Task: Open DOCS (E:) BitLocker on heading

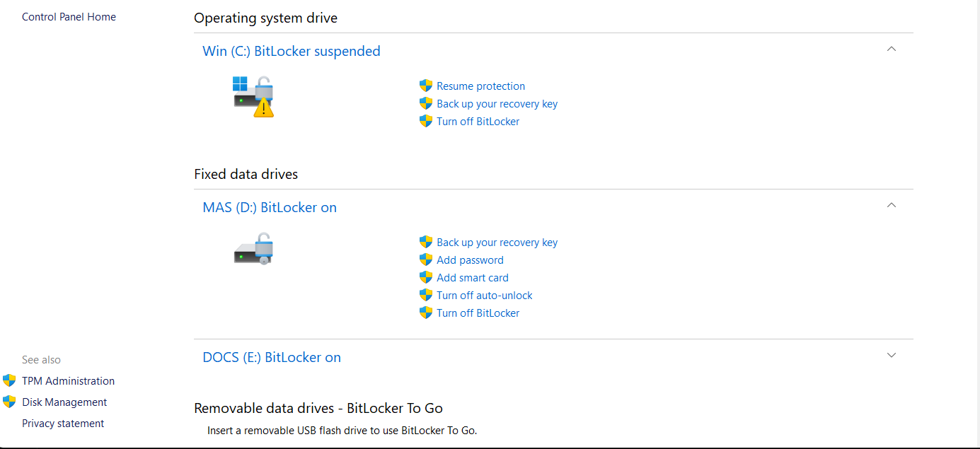Action: click(x=272, y=357)
